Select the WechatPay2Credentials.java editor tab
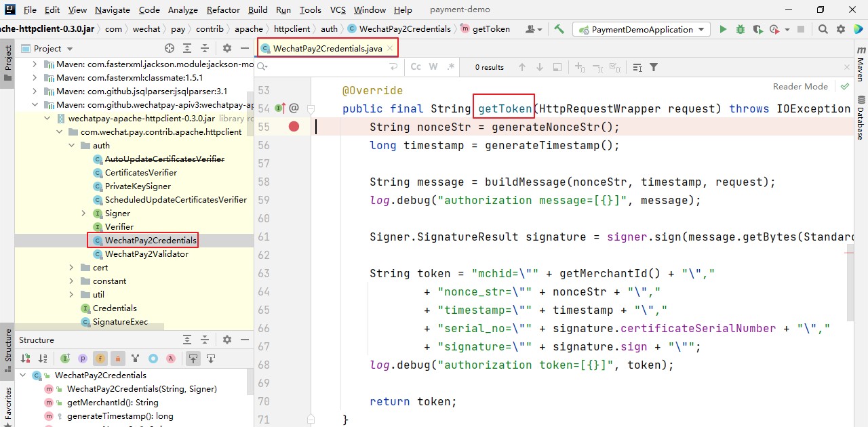Image resolution: width=868 pixels, height=427 pixels. pyautogui.click(x=327, y=48)
